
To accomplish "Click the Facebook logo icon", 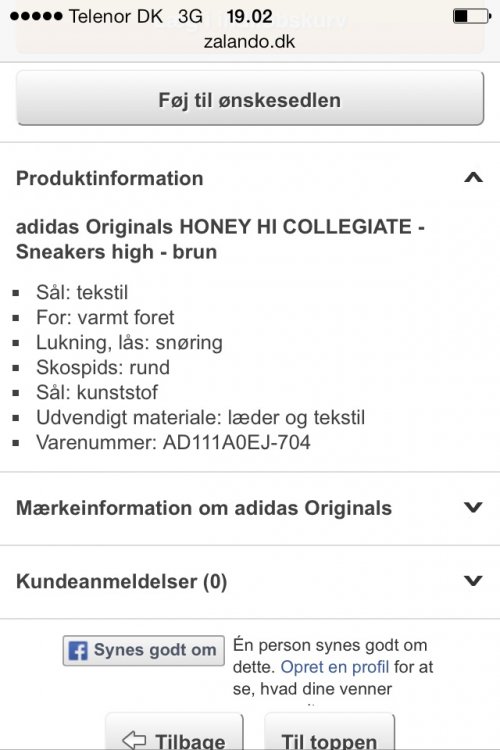I will [78, 651].
